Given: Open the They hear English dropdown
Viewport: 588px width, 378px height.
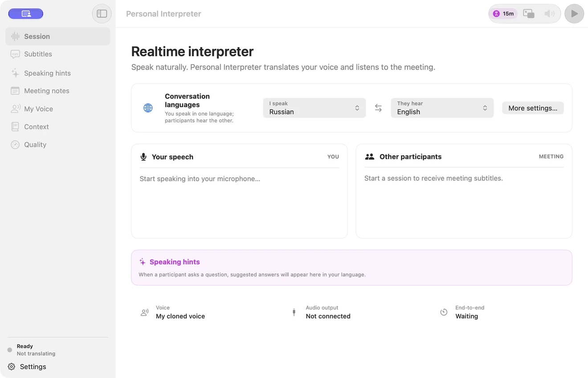Looking at the screenshot, I should 442,108.
